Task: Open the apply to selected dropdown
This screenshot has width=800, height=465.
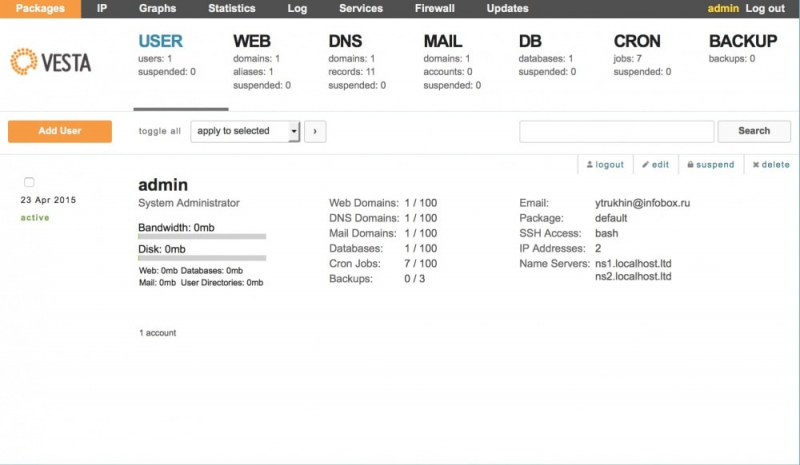Action: click(x=245, y=131)
